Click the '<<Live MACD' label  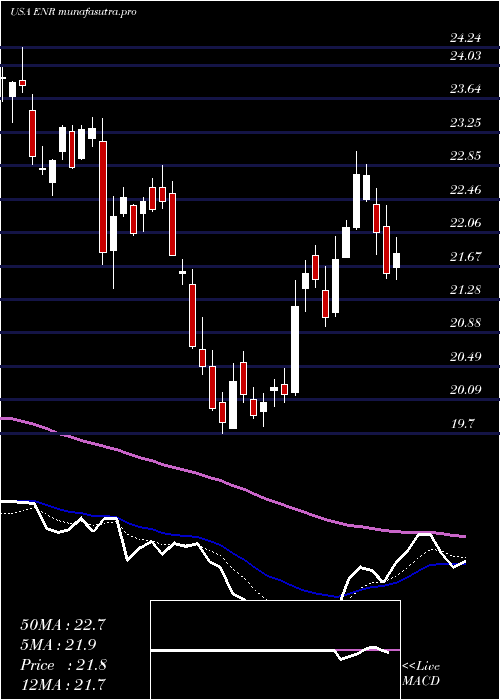click(421, 674)
